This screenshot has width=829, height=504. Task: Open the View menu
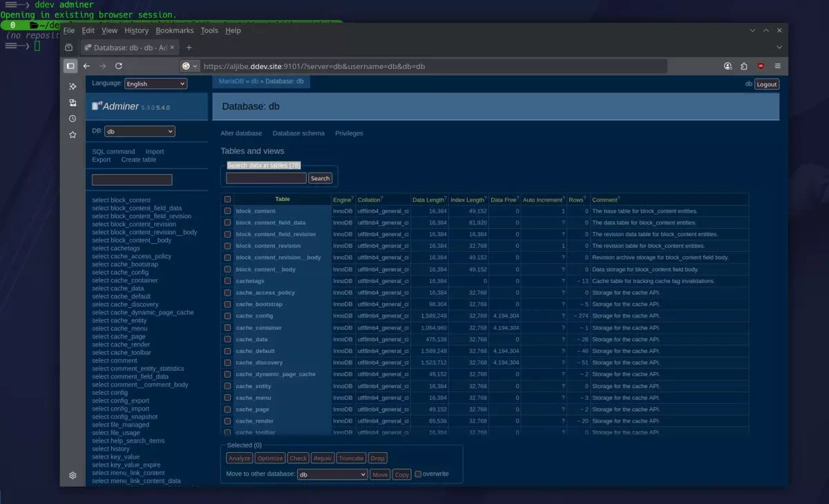(109, 30)
